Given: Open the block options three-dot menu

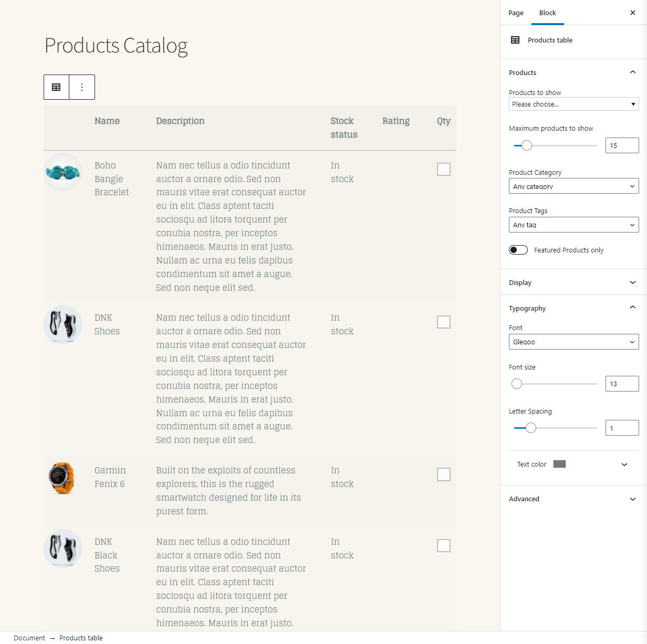Looking at the screenshot, I should pos(82,87).
